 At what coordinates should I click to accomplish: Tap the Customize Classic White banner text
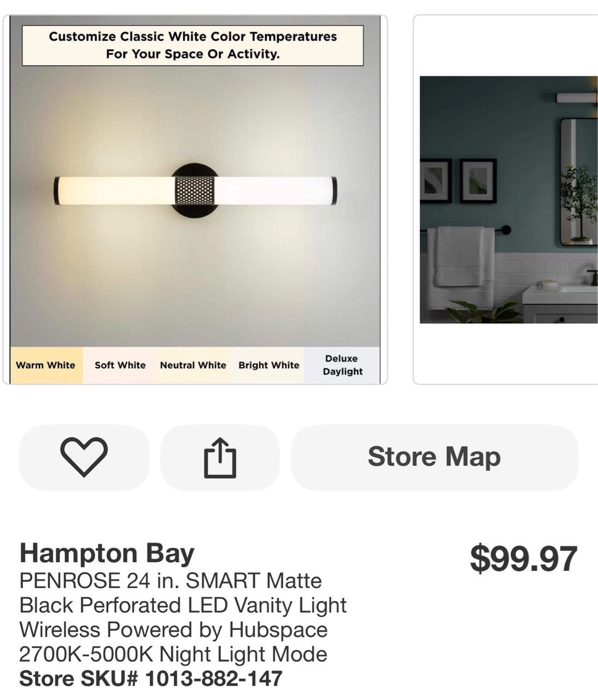[192, 45]
